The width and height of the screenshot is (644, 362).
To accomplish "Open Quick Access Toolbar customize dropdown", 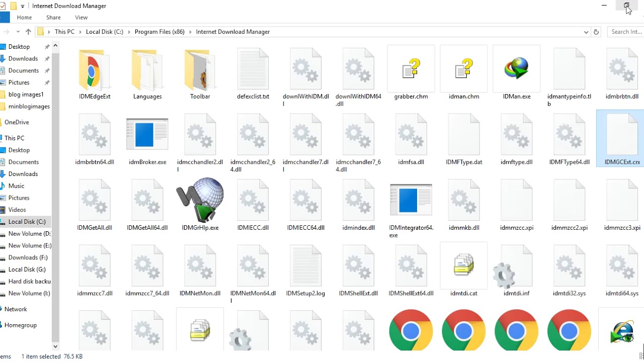I will pyautogui.click(x=23, y=7).
